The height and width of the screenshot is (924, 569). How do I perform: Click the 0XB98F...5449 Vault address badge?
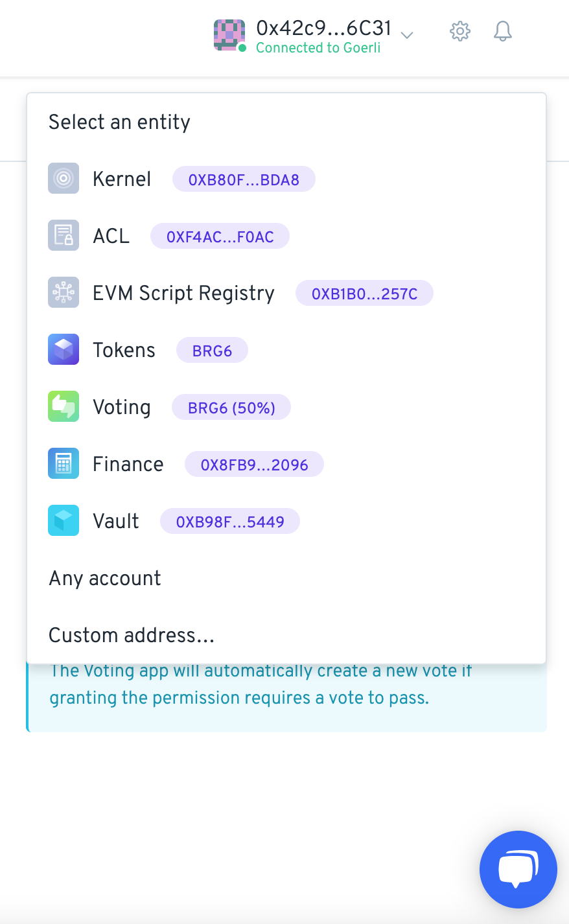[230, 522]
